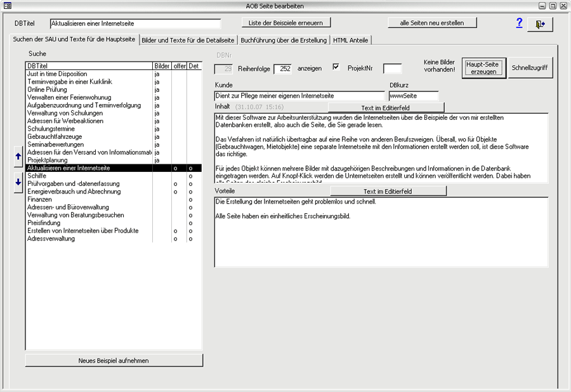
Task: Select row Adressen für den Versand von Informationsmat
Action: (x=114, y=152)
